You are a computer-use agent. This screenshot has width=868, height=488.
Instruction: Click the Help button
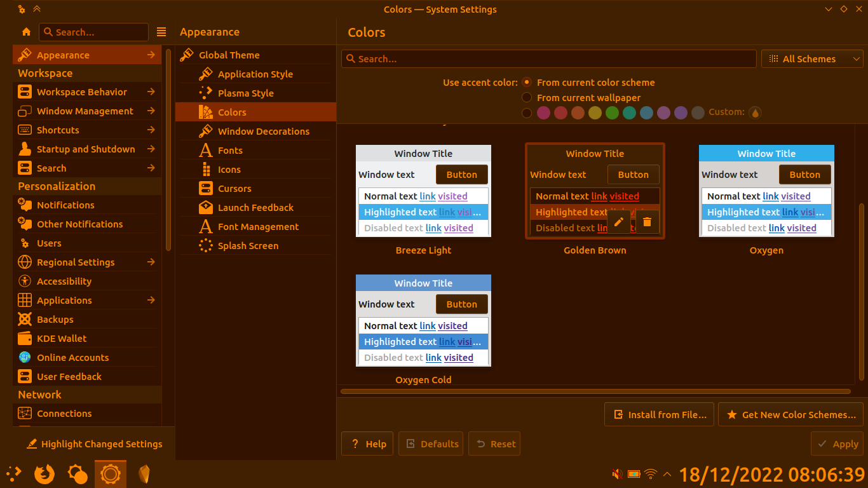(367, 444)
